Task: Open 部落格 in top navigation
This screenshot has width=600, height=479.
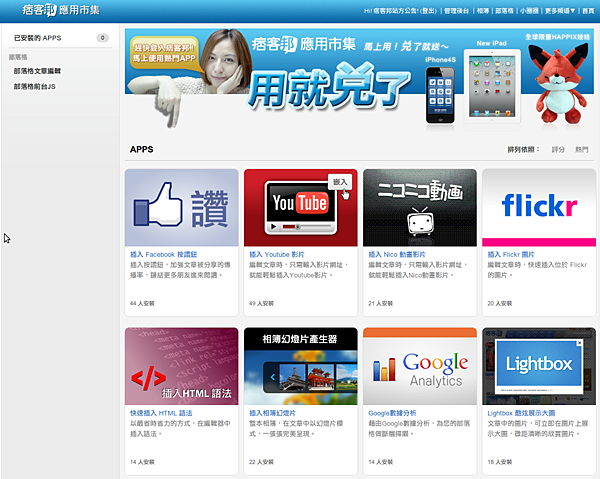Action: point(504,11)
